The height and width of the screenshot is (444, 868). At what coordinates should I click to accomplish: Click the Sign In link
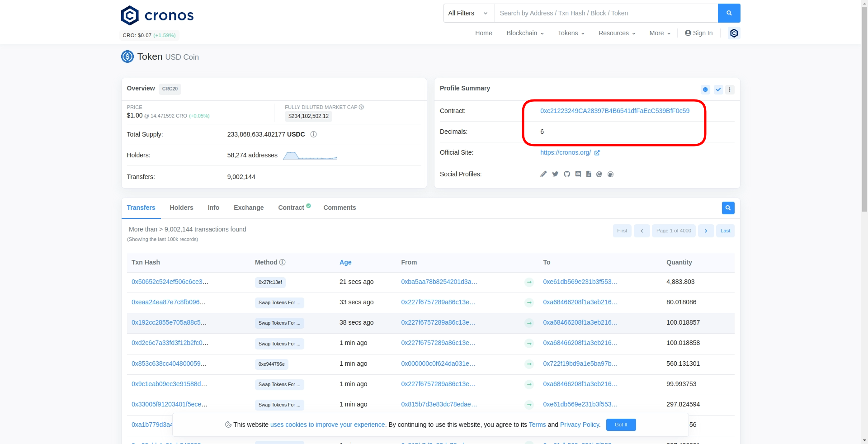point(698,33)
